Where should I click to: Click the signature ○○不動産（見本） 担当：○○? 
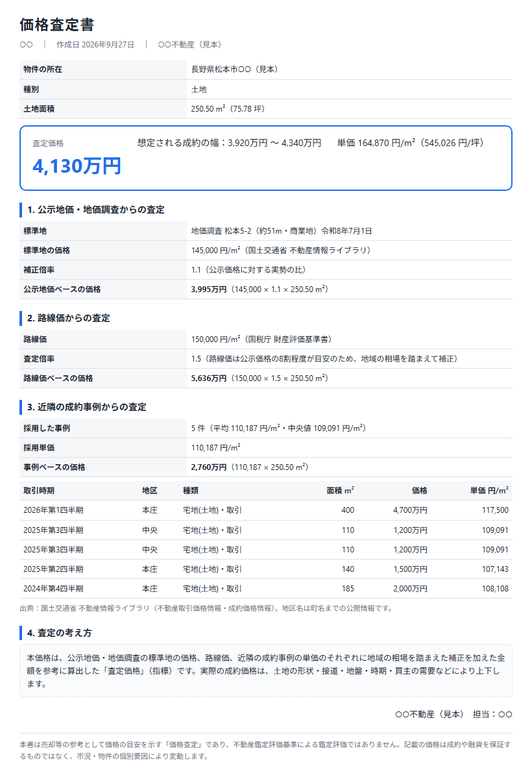tap(453, 714)
